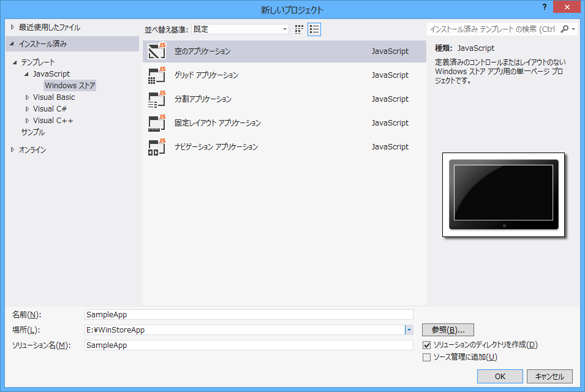This screenshot has width=585, height=392.
Task: Select 固定レイアウト アプリケーション template
Action: coord(284,123)
